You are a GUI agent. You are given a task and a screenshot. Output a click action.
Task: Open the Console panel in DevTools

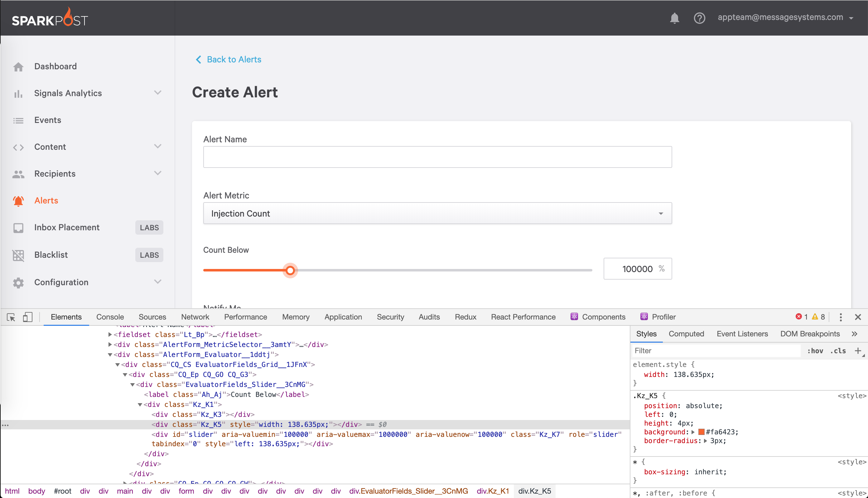pyautogui.click(x=110, y=317)
